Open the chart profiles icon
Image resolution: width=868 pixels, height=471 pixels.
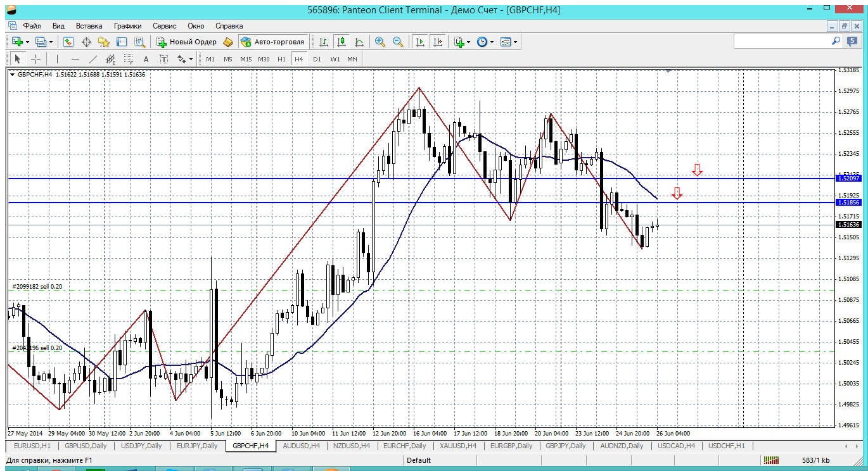pyautogui.click(x=41, y=42)
